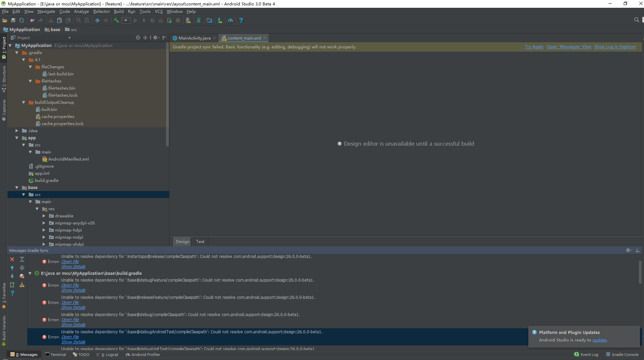The height and width of the screenshot is (360, 644).
Task: Click Scroll from Source target icon in Project panel
Action: pyautogui.click(x=138, y=38)
